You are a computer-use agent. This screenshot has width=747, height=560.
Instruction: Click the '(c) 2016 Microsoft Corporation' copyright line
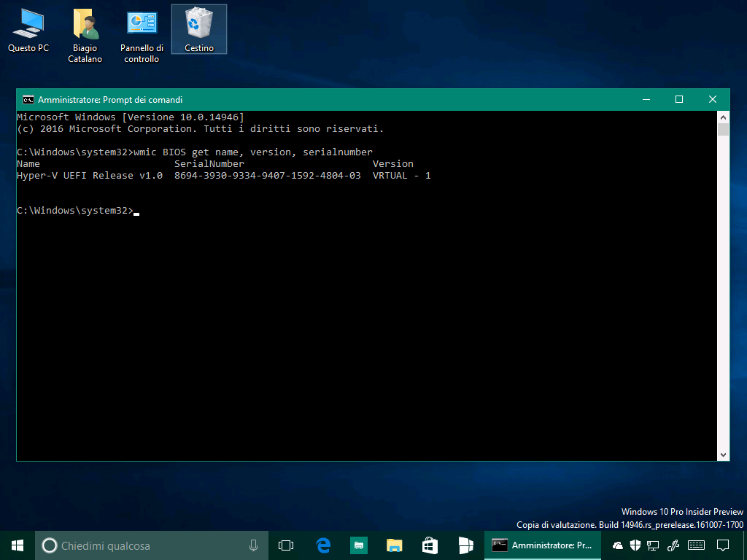(x=200, y=128)
